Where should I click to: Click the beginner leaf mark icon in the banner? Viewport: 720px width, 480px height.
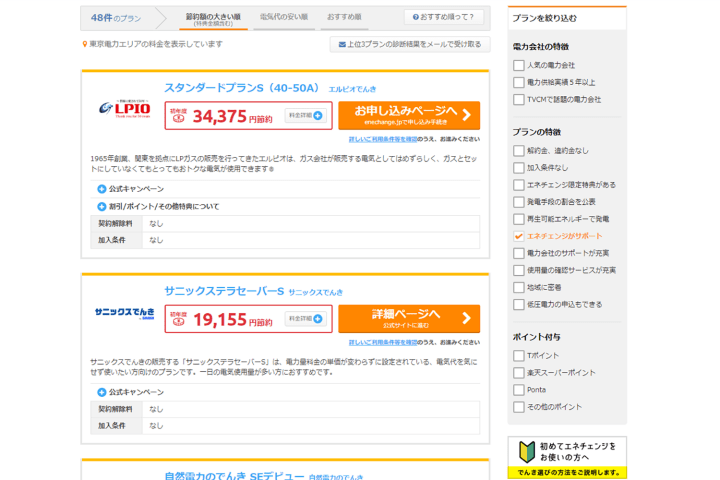(x=527, y=452)
